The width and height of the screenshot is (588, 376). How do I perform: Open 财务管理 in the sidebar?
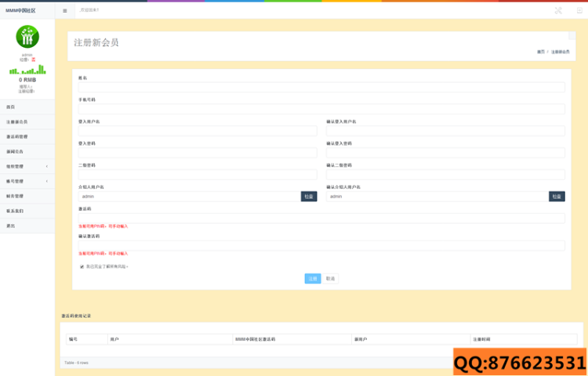click(27, 196)
